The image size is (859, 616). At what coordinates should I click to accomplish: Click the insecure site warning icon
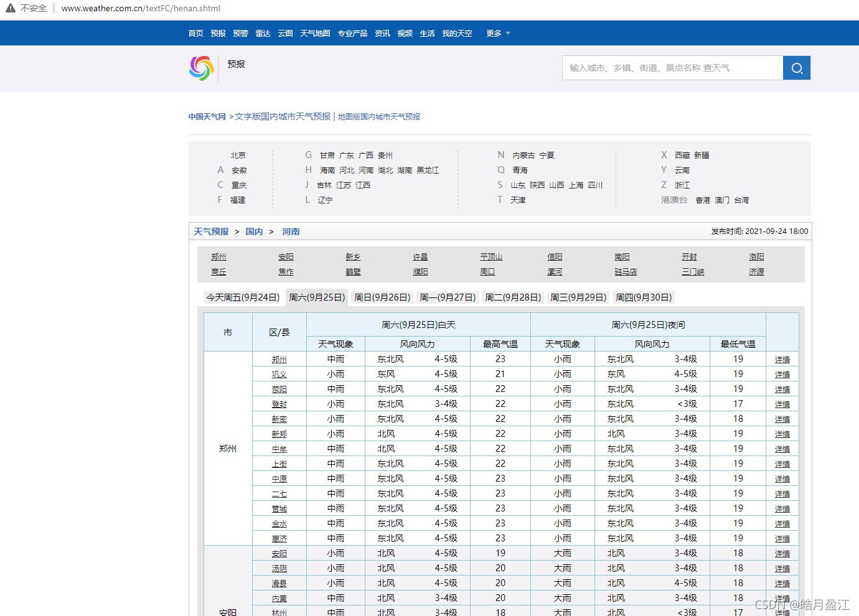point(11,8)
